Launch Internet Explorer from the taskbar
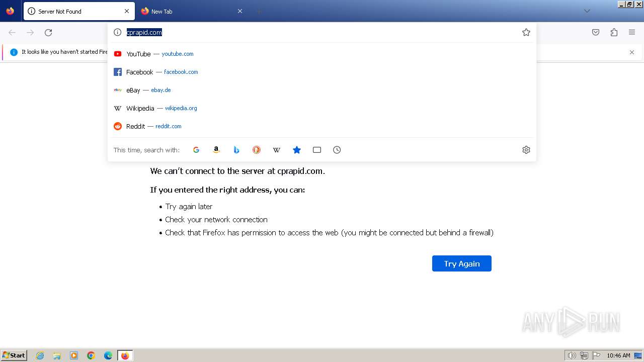Screen dimensions: 644x362 click(40, 355)
